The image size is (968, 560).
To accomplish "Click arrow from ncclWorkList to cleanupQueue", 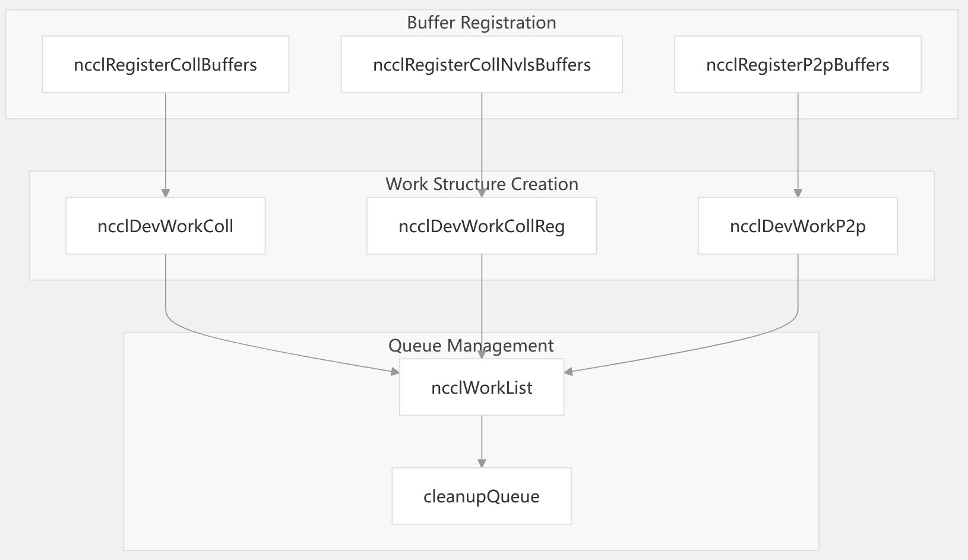I will [x=482, y=441].
